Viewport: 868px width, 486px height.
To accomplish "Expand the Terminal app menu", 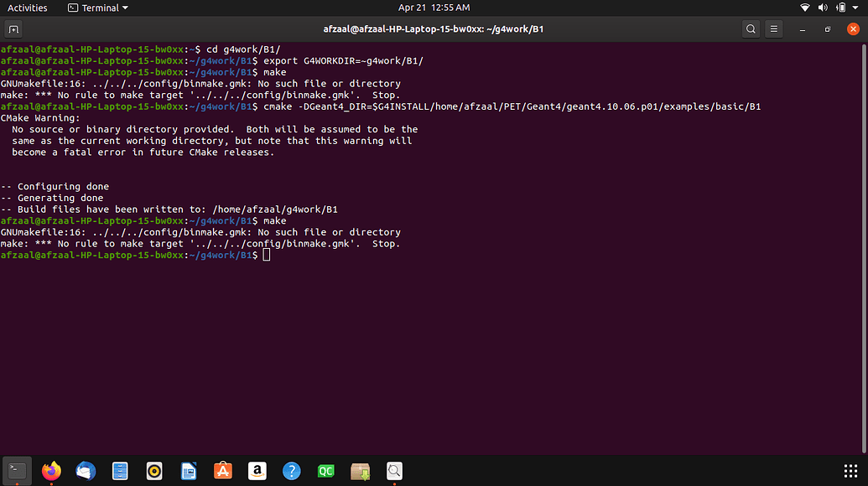I will [x=98, y=8].
